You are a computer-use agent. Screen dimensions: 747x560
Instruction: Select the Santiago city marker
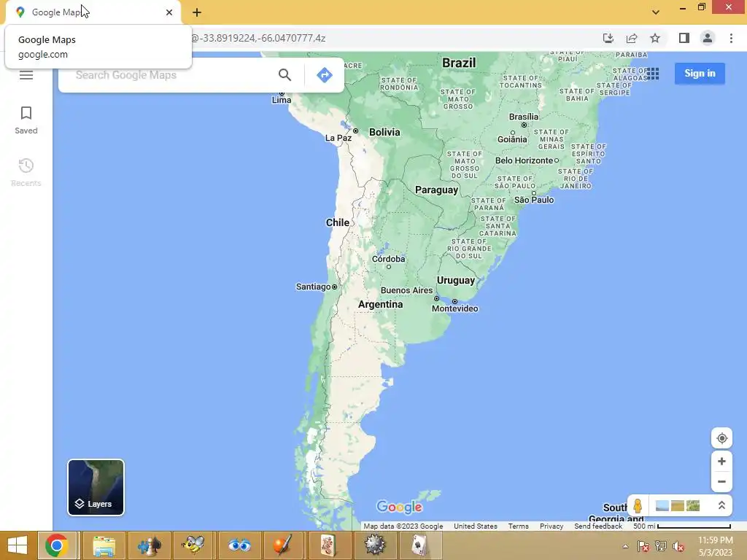334,287
